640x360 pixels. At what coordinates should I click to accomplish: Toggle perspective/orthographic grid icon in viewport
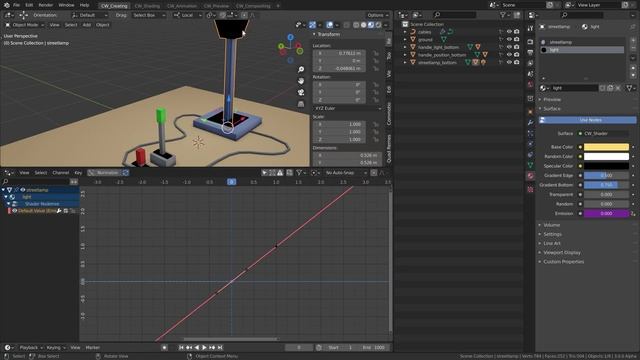tap(301, 104)
